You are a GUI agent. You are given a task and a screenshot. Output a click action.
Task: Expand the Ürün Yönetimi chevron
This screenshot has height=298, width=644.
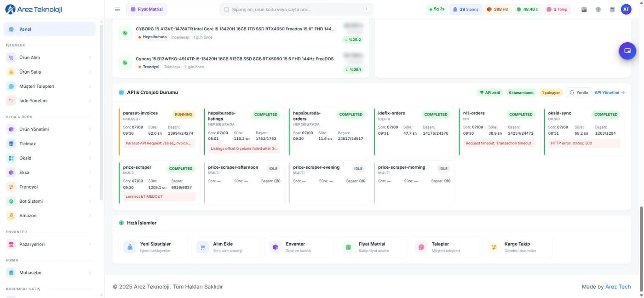tap(90, 129)
